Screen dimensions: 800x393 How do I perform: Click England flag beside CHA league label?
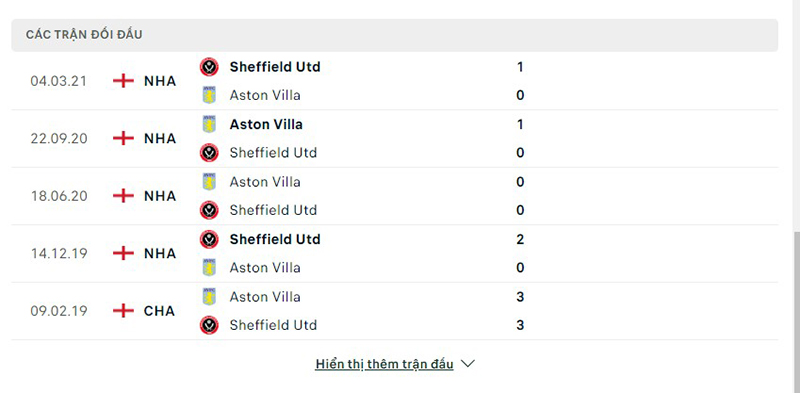(x=123, y=311)
